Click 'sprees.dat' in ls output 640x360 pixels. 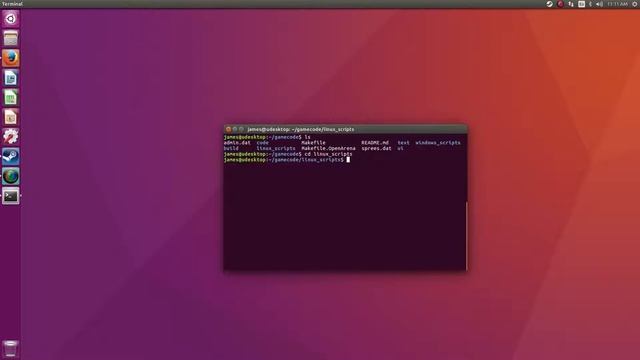pyautogui.click(x=376, y=149)
